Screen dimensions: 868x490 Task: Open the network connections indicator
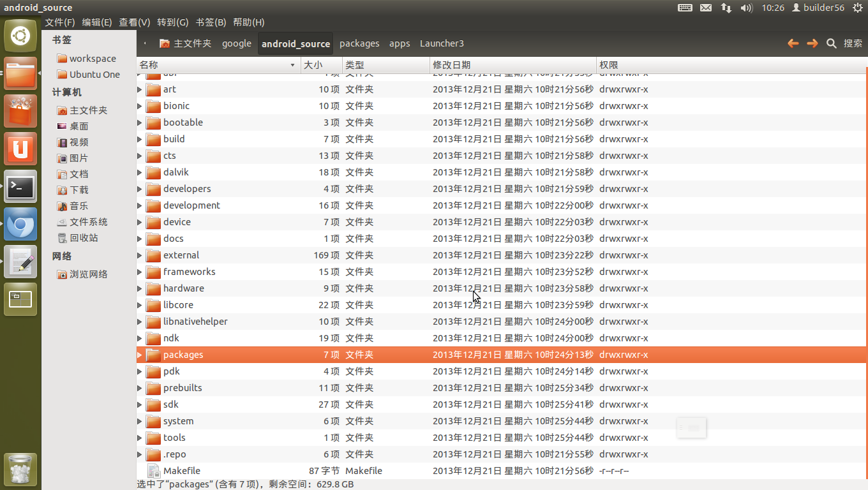726,8
